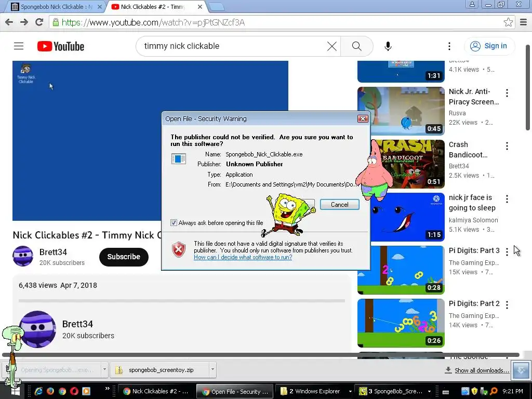Launch Internet Explorer from quick launch
Screen dimensions: 532x399
point(38,392)
